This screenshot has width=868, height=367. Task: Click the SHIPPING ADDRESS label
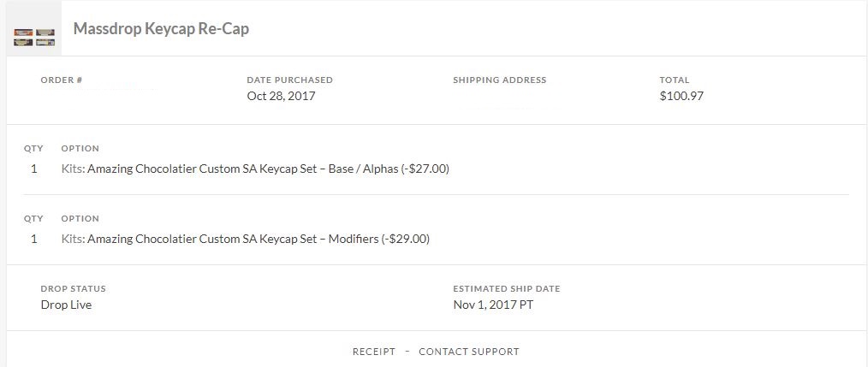click(x=499, y=80)
